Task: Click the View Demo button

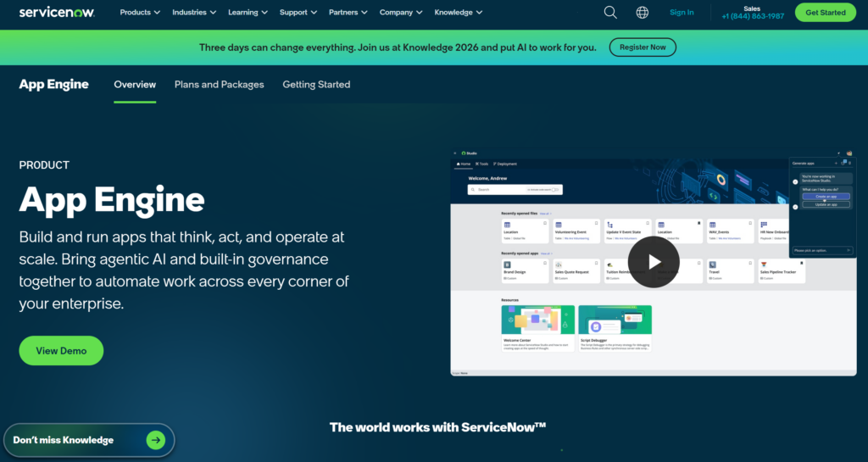Action: coord(61,351)
